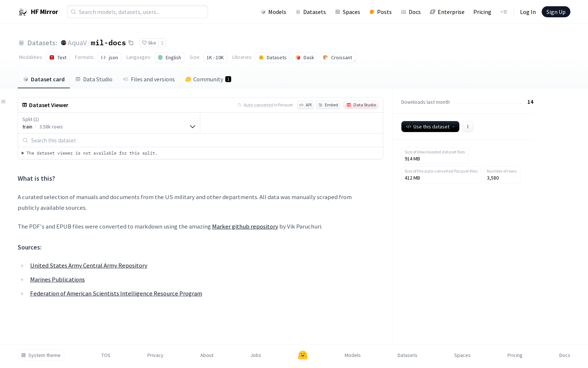Image resolution: width=588 pixels, height=368 pixels.
Task: Open the navigation overflow menu icon
Action: pyautogui.click(x=503, y=12)
